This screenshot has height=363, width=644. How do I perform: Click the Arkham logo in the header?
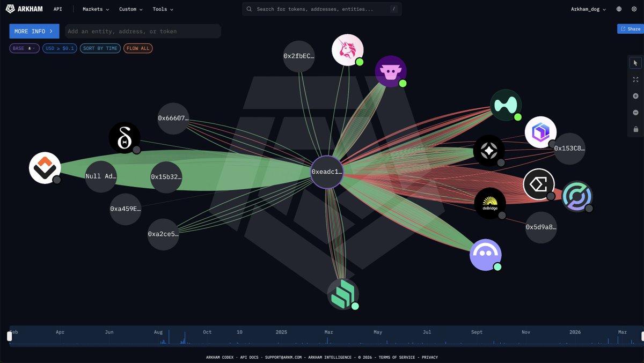pos(24,9)
